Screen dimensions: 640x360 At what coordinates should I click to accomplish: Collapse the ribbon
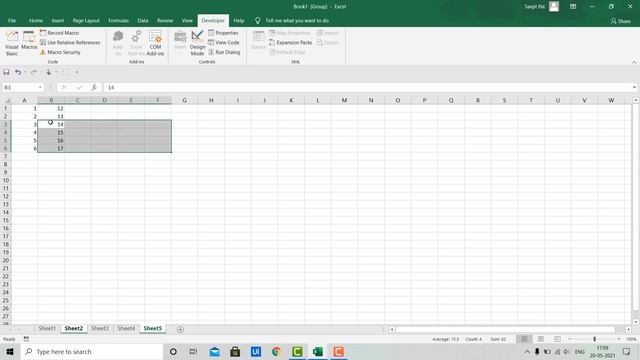[634, 62]
